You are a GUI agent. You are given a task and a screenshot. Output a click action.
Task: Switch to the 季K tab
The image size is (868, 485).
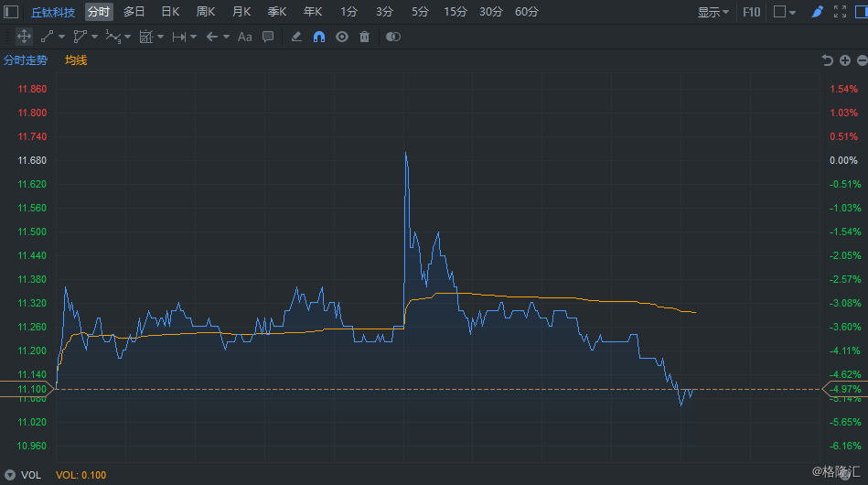pyautogui.click(x=277, y=12)
